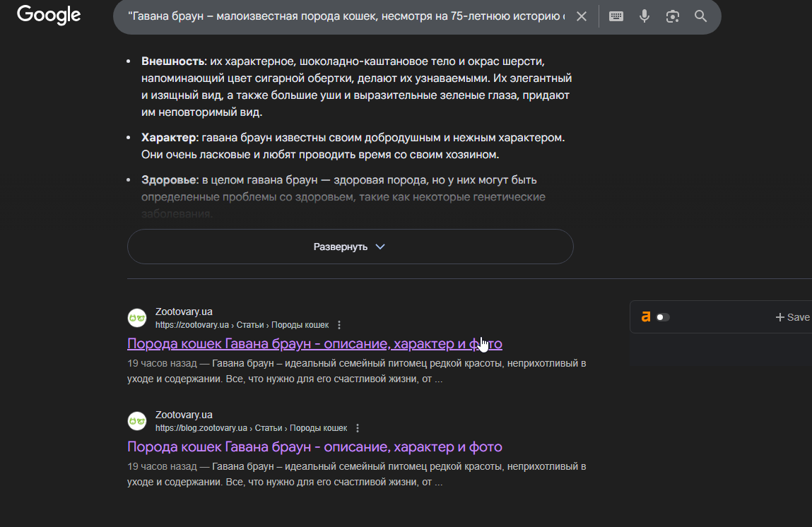Open the https://blog.zootovary.ua breadcrumb URL
This screenshot has width=812, height=527.
tap(251, 428)
